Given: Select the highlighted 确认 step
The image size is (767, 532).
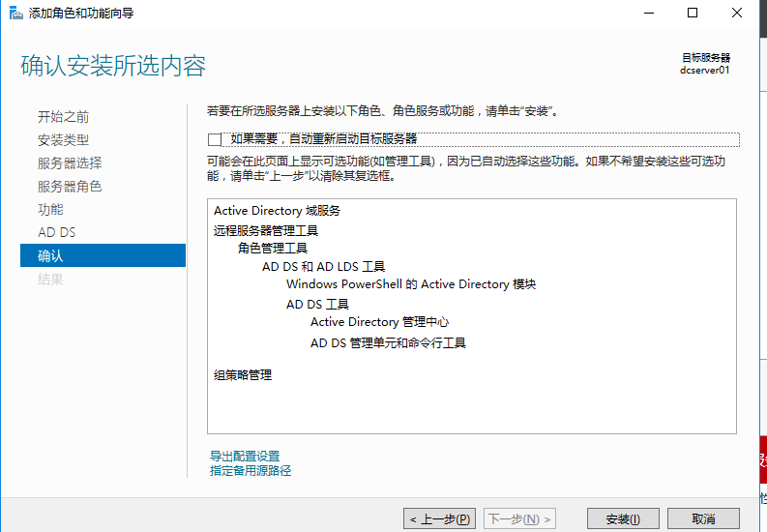Looking at the screenshot, I should (x=103, y=255).
